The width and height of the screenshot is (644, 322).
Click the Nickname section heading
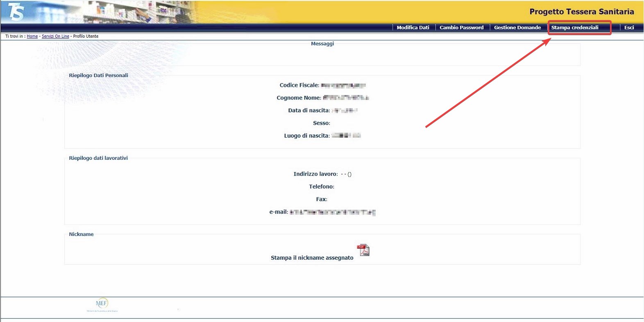(81, 234)
